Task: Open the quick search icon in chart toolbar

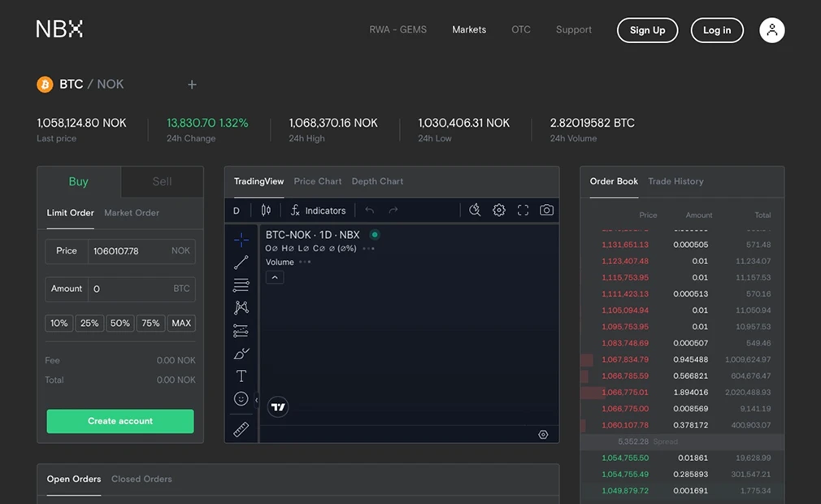Action: (475, 210)
